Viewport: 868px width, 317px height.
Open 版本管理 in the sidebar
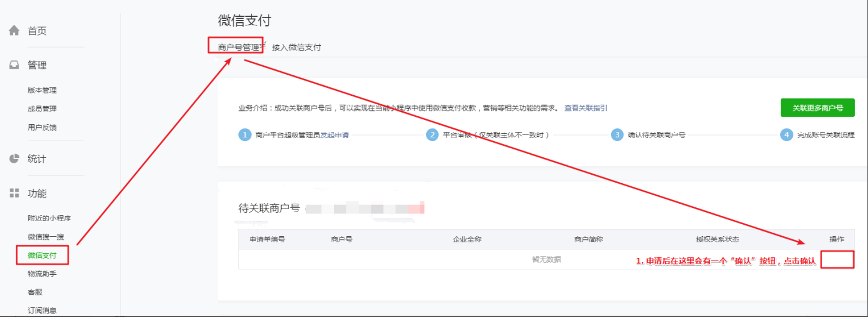point(42,90)
